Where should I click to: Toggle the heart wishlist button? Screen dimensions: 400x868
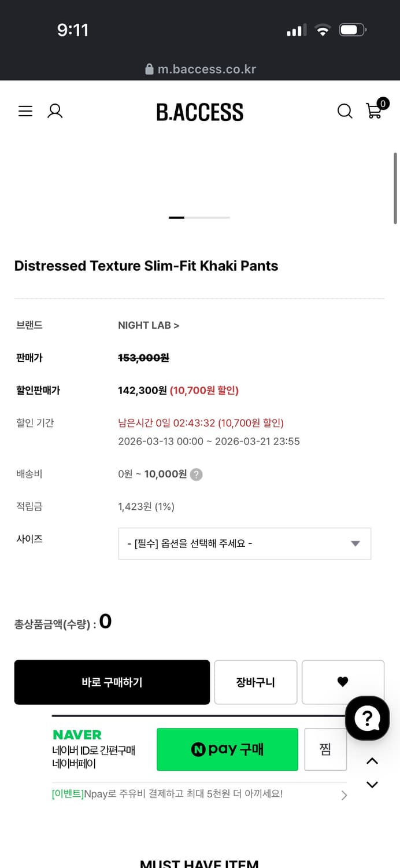[x=343, y=682]
